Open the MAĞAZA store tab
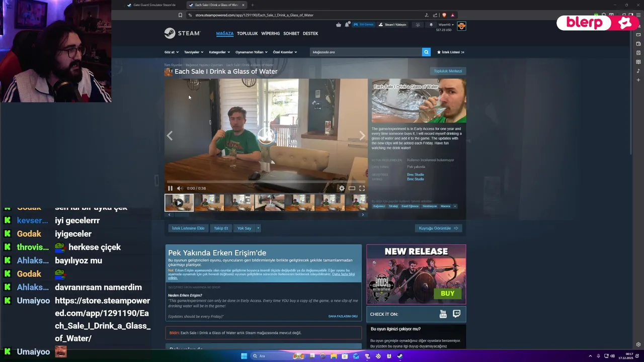 coord(225,33)
